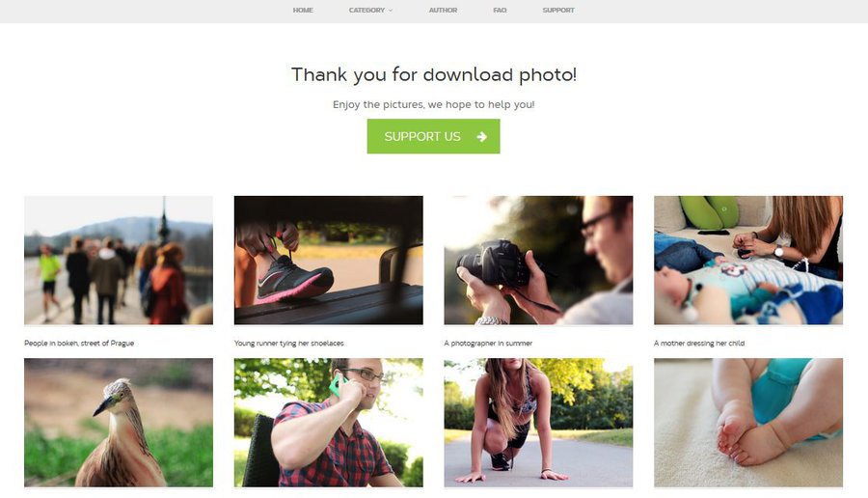The height and width of the screenshot is (498, 868).
Task: Open the heron bird photo
Action: (119, 423)
